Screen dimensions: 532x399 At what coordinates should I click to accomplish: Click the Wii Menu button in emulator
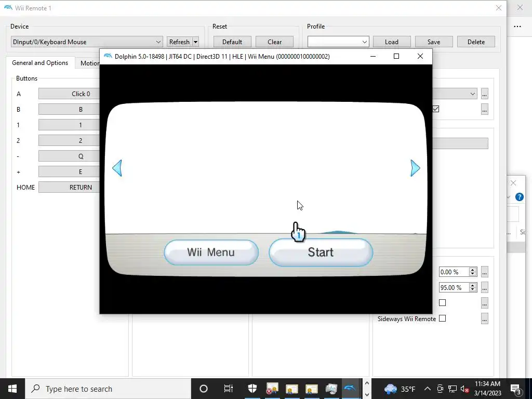(211, 252)
